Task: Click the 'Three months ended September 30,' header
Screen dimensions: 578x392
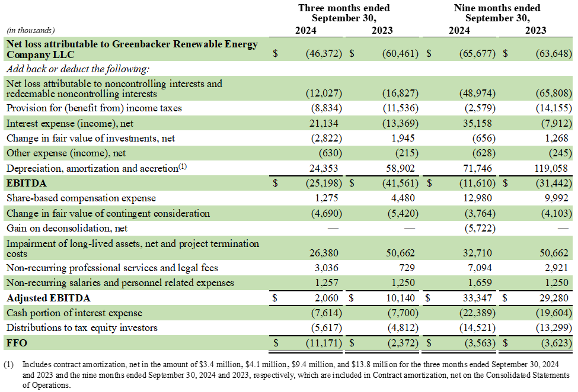Action: (344, 13)
